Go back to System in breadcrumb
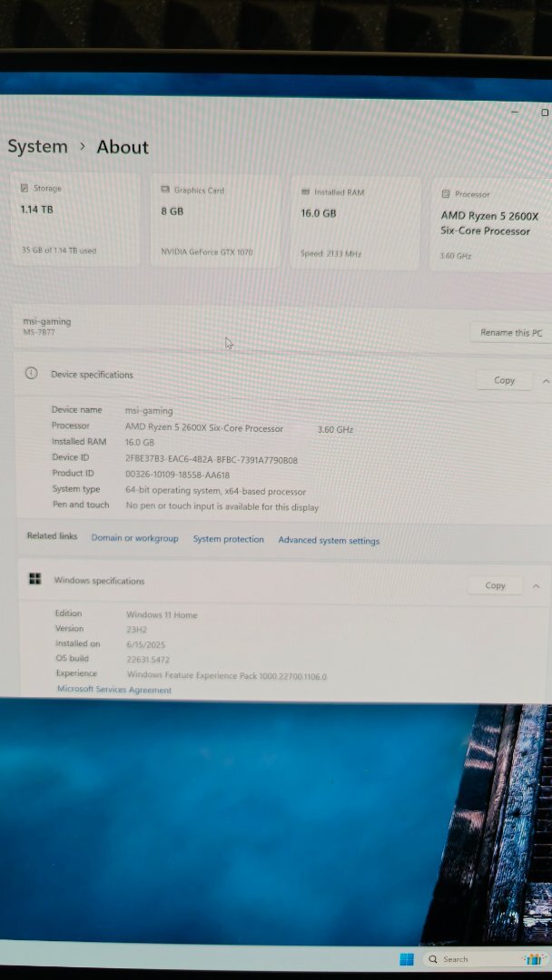This screenshot has height=980, width=552. tap(37, 146)
